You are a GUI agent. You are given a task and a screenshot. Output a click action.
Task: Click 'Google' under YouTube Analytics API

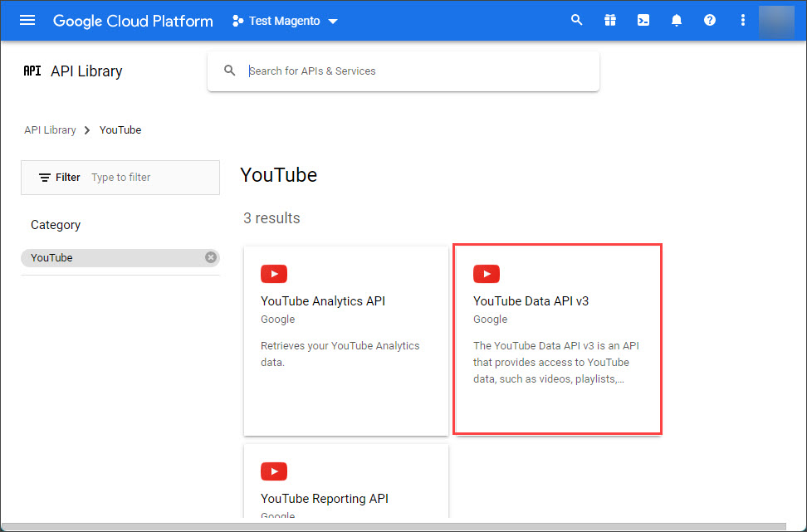pyautogui.click(x=278, y=319)
